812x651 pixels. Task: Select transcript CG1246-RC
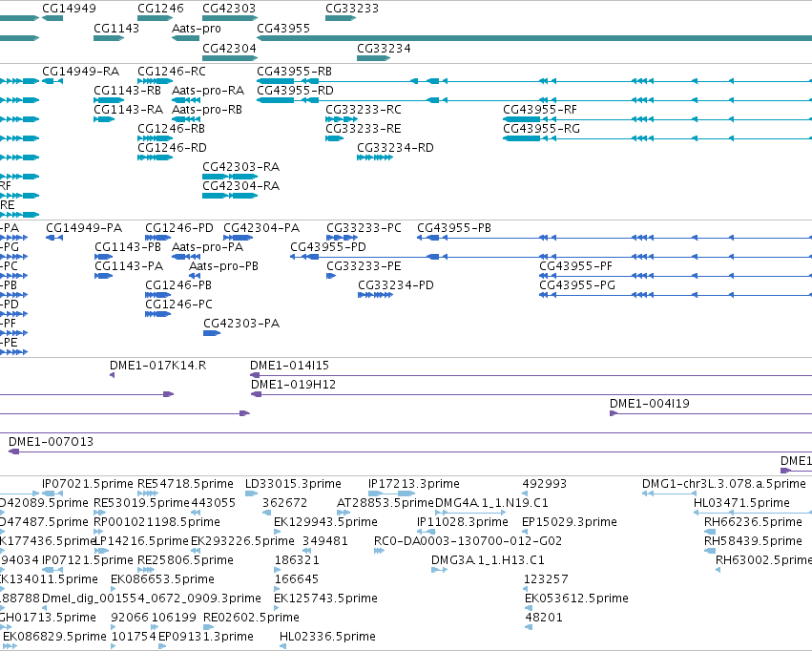(172, 71)
